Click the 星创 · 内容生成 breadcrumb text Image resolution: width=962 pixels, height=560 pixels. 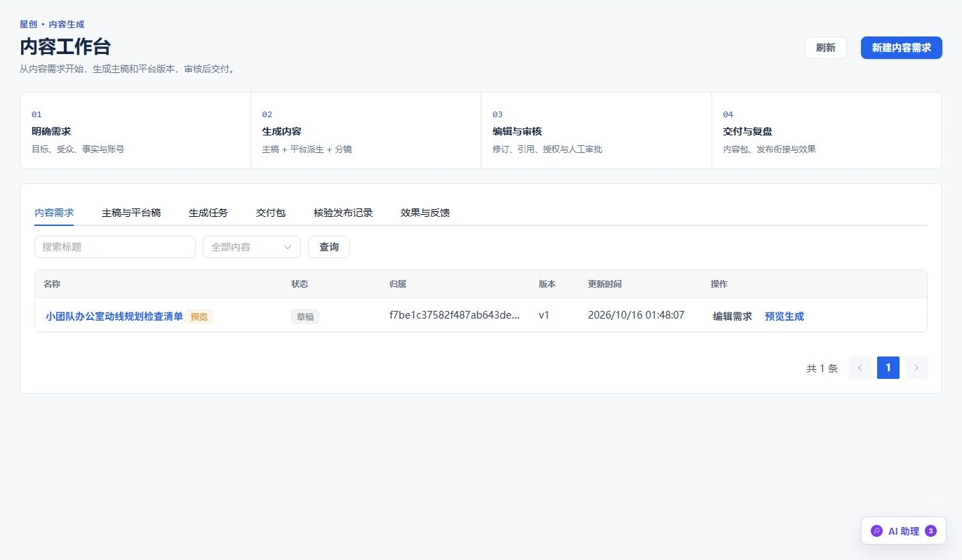coord(52,25)
